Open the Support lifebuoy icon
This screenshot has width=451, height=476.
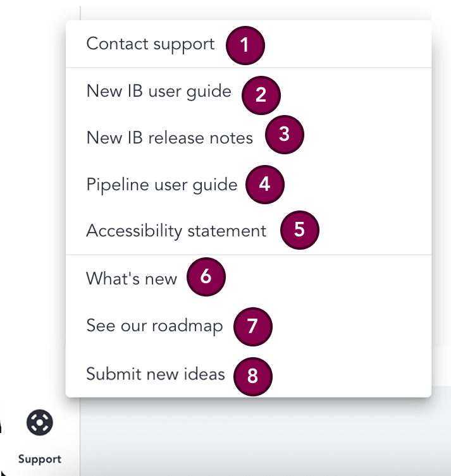click(x=39, y=422)
